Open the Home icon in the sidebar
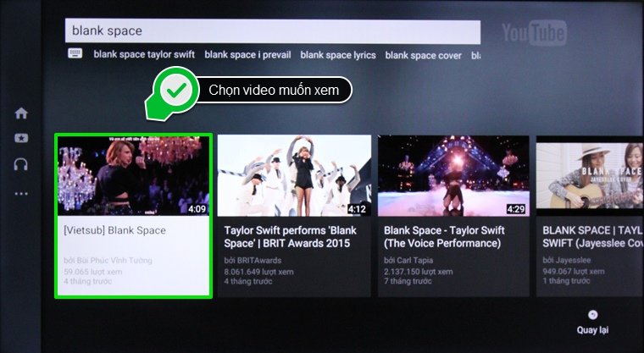644x353 pixels. coord(21,113)
